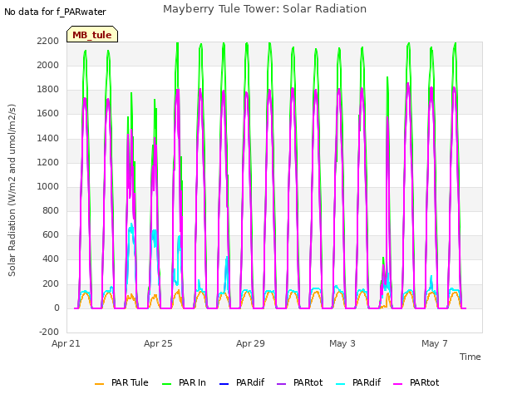Click the Apr 29 x-axis tick label
Screen dimensions: 532x399
pos(250,343)
